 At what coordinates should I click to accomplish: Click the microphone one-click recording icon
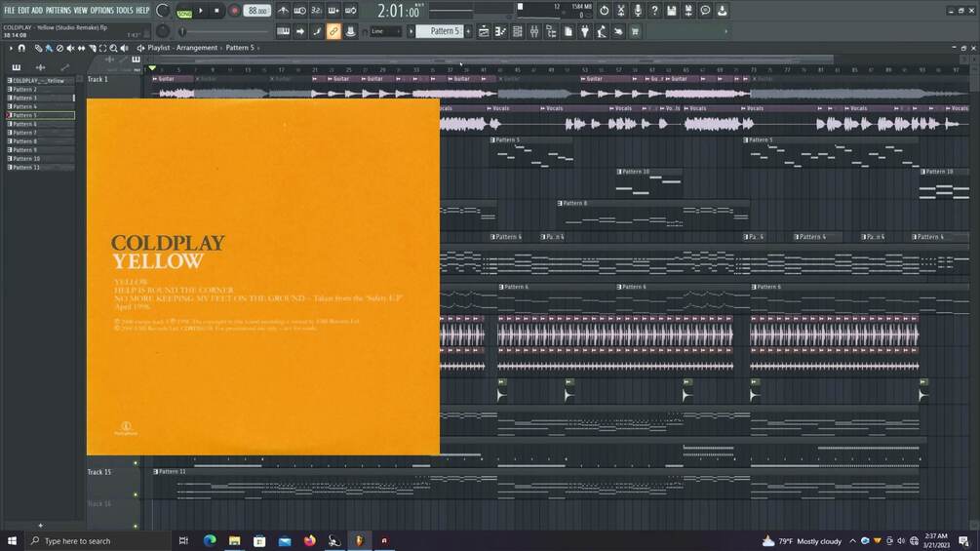point(638,11)
